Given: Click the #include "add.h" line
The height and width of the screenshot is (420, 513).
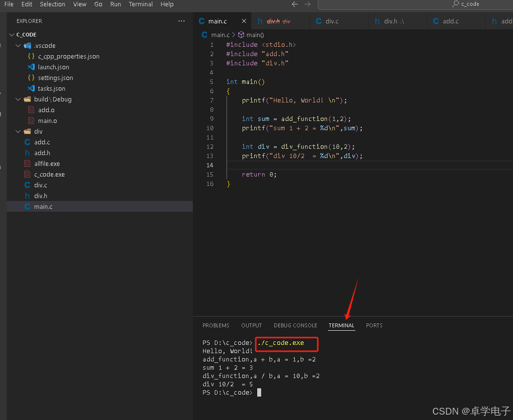Looking at the screenshot, I should [x=258, y=54].
